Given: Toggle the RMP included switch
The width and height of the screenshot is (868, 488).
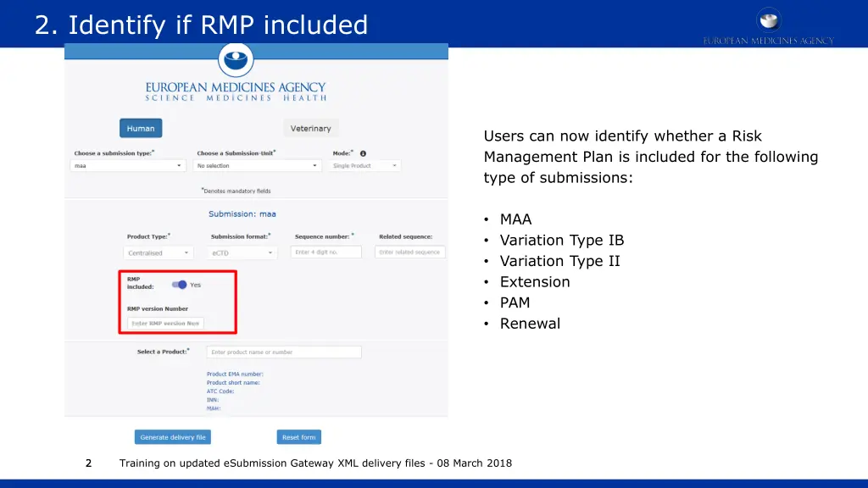Looking at the screenshot, I should 179,285.
